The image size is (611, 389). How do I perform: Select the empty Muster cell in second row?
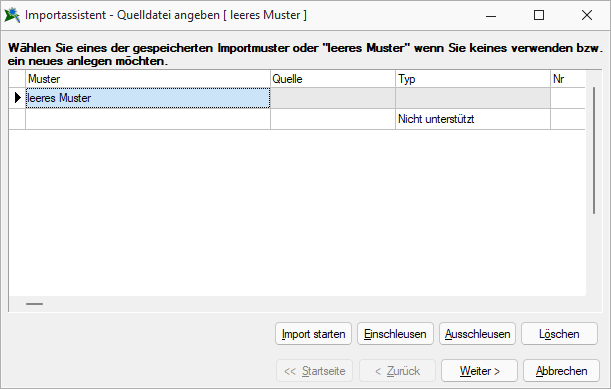click(x=148, y=119)
